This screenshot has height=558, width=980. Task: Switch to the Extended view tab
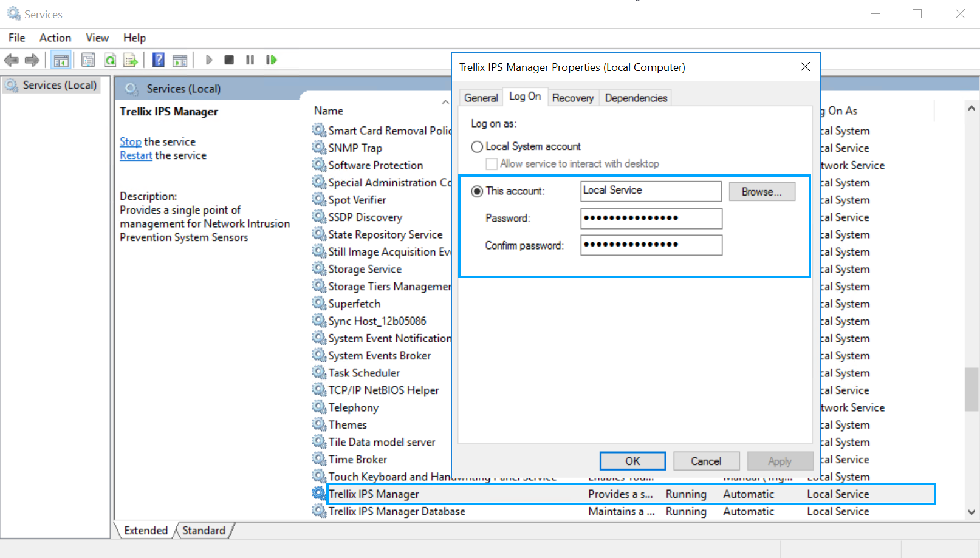[x=146, y=530]
